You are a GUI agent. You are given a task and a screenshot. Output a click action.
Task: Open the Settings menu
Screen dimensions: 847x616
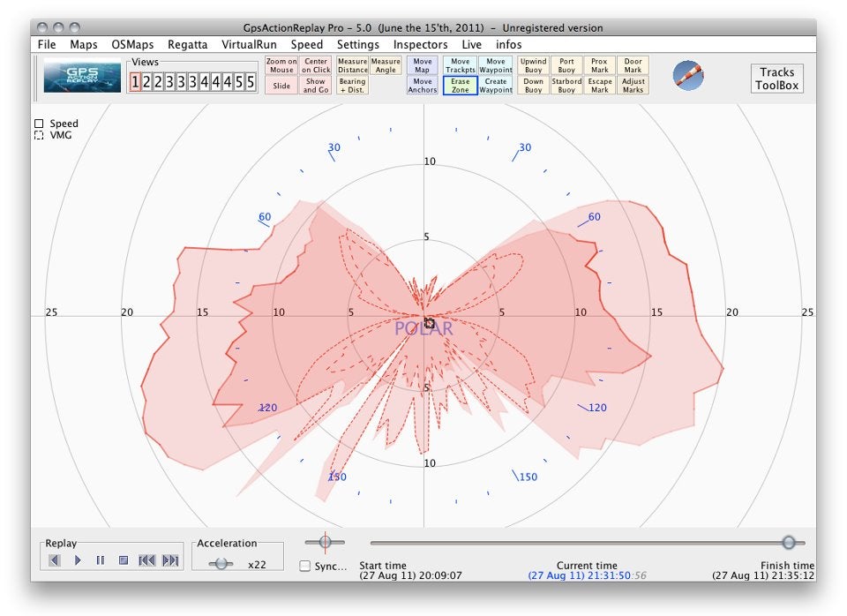click(x=358, y=44)
